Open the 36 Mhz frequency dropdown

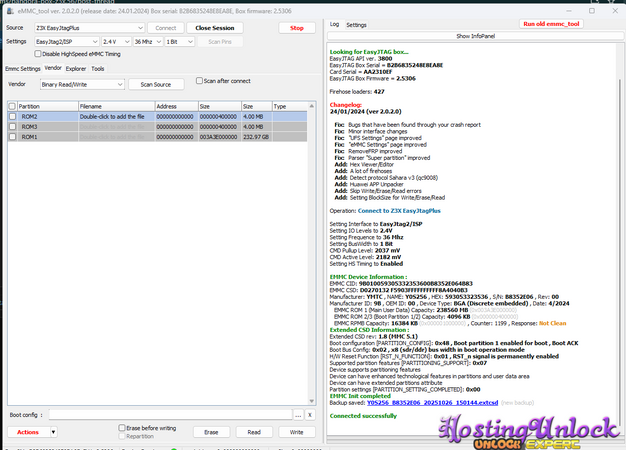pyautogui.click(x=154, y=41)
